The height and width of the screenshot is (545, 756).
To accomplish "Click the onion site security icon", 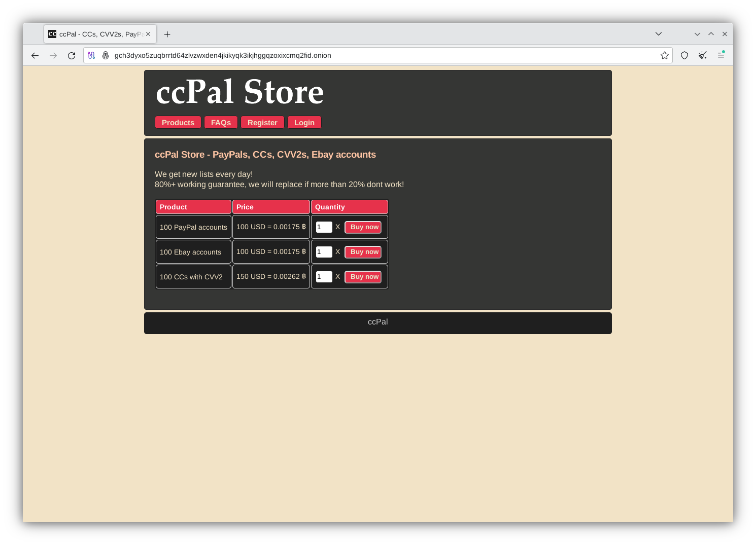I will [106, 55].
